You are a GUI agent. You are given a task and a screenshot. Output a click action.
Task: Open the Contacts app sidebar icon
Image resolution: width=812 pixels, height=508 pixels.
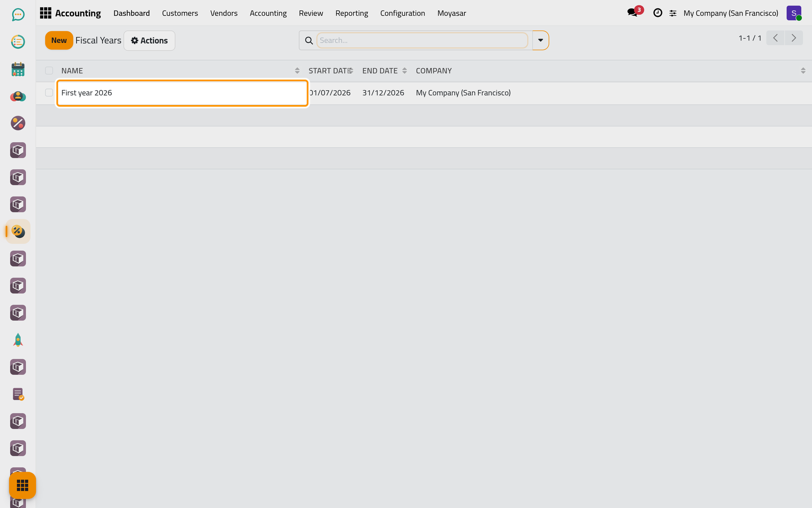coord(18,96)
